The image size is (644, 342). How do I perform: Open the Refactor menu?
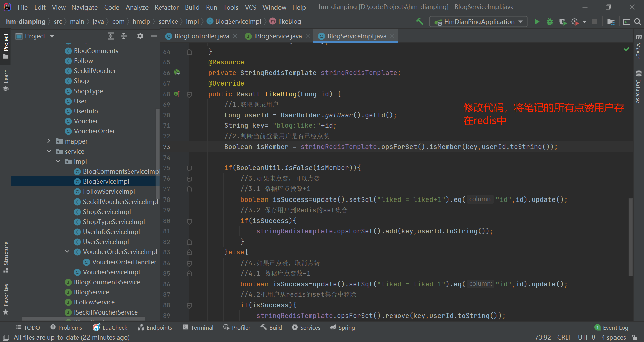(166, 7)
